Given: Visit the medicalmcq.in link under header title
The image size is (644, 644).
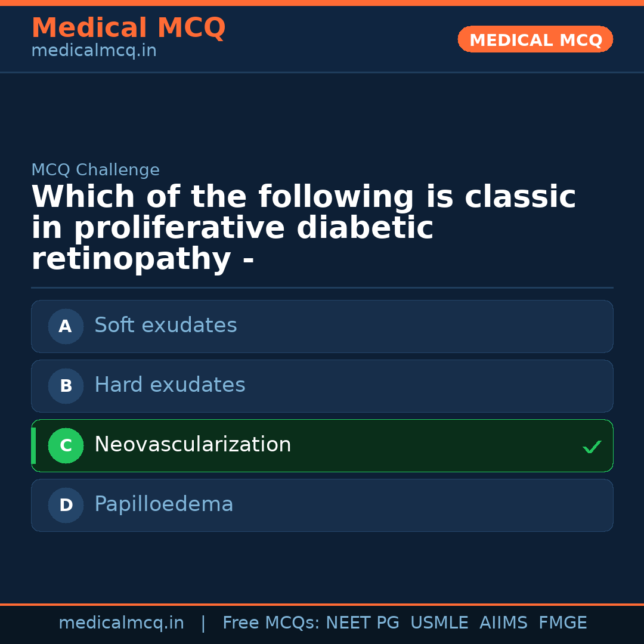Looking at the screenshot, I should tap(94, 51).
